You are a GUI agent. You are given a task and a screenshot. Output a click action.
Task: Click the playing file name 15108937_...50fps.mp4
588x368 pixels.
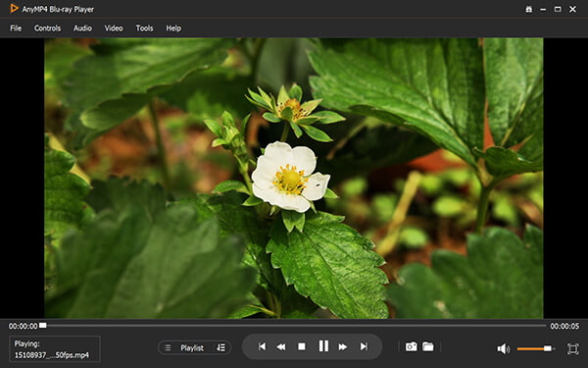click(x=52, y=355)
